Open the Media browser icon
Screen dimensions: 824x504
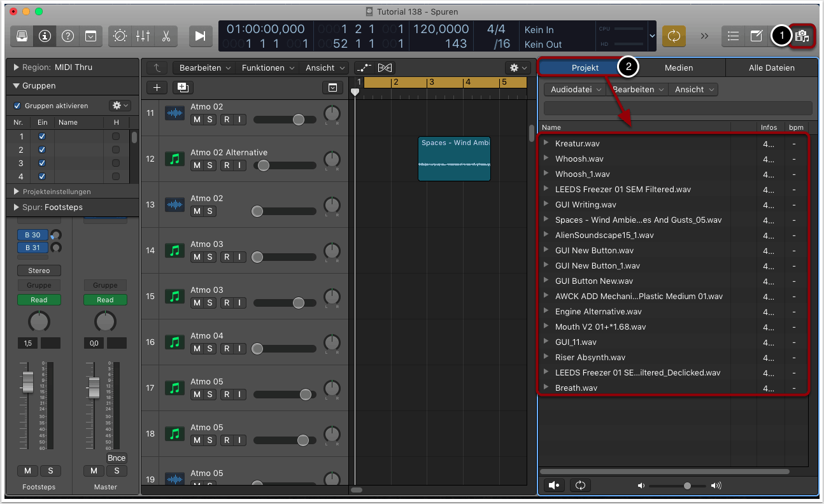[x=802, y=36]
